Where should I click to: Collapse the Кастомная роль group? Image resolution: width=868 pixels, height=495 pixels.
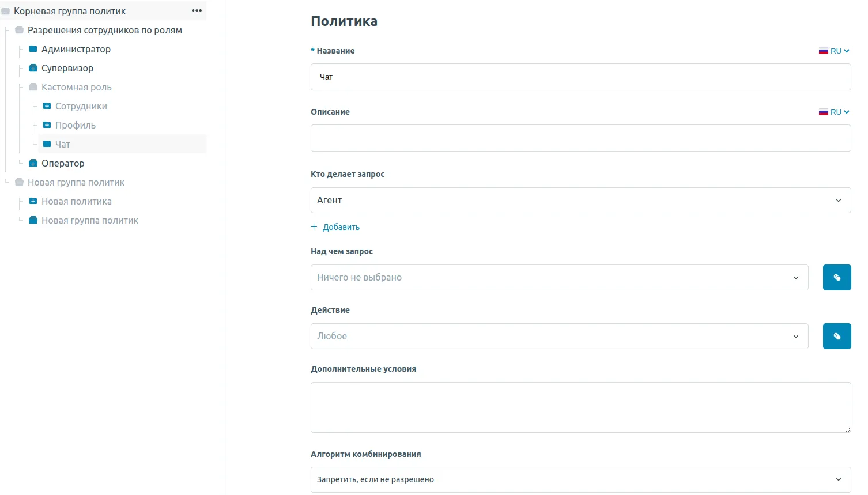pos(33,87)
